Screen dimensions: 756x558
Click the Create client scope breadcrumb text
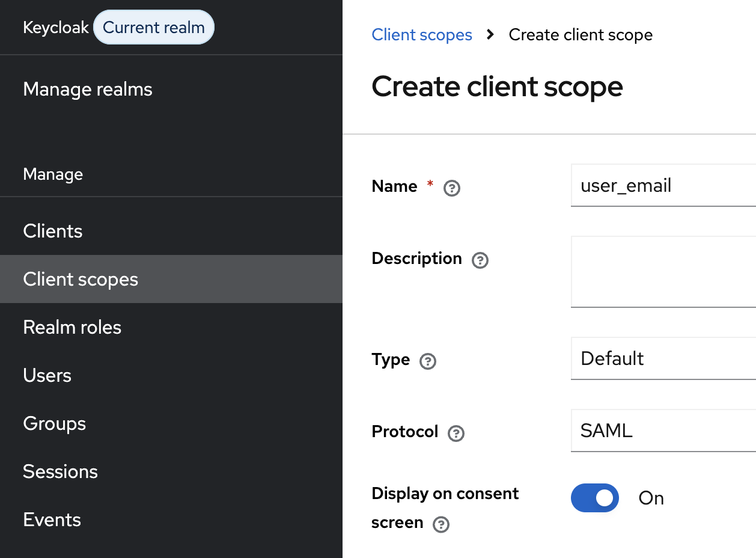[581, 35]
